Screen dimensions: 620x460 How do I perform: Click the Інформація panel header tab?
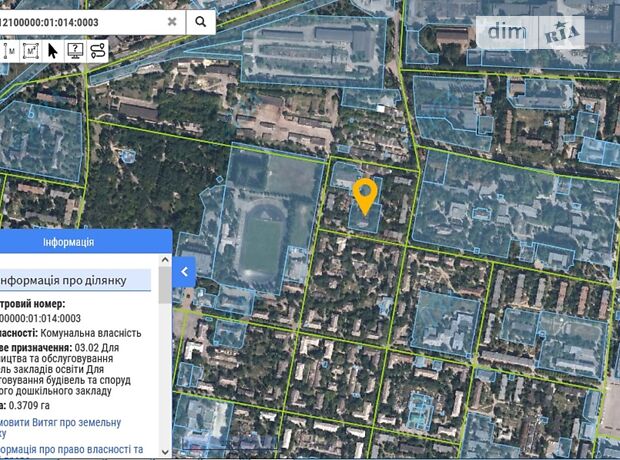click(x=68, y=242)
